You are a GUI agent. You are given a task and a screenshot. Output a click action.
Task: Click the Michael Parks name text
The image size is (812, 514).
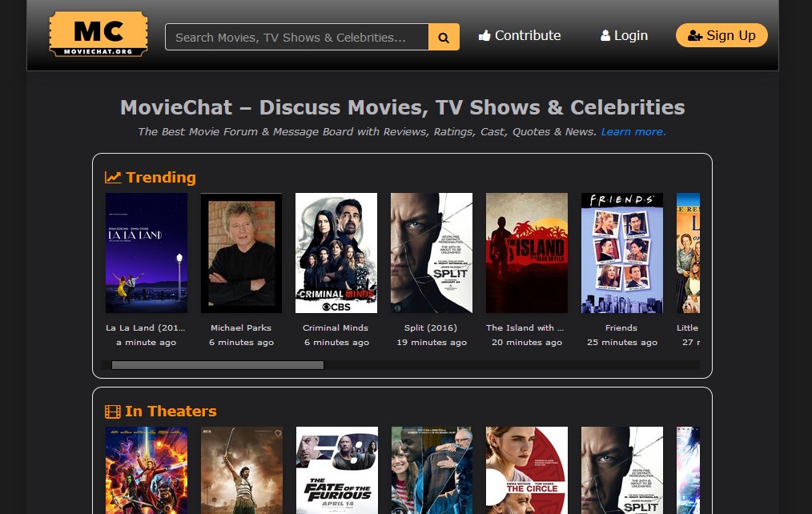[x=241, y=327]
